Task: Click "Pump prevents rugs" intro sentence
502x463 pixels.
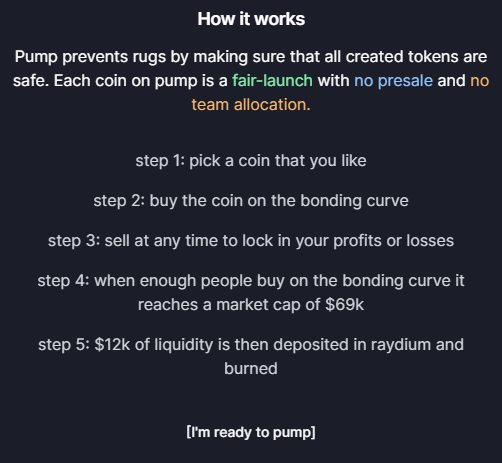Action: click(x=90, y=57)
